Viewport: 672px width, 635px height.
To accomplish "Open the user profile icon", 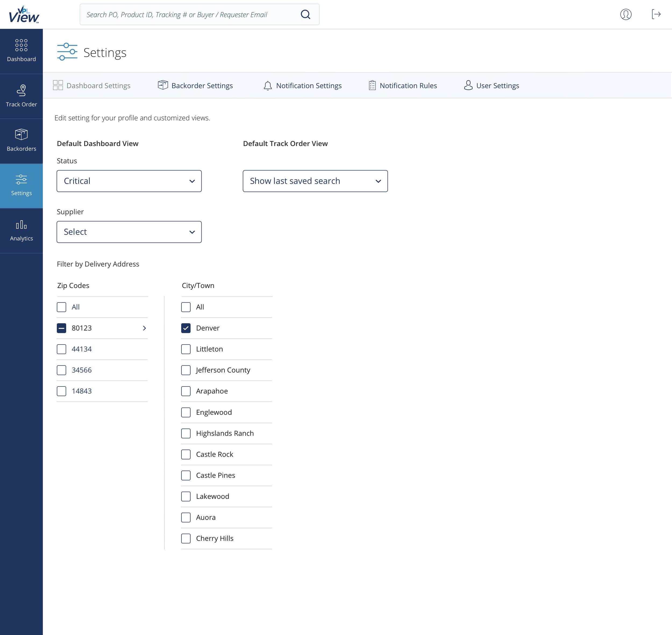I will [626, 14].
